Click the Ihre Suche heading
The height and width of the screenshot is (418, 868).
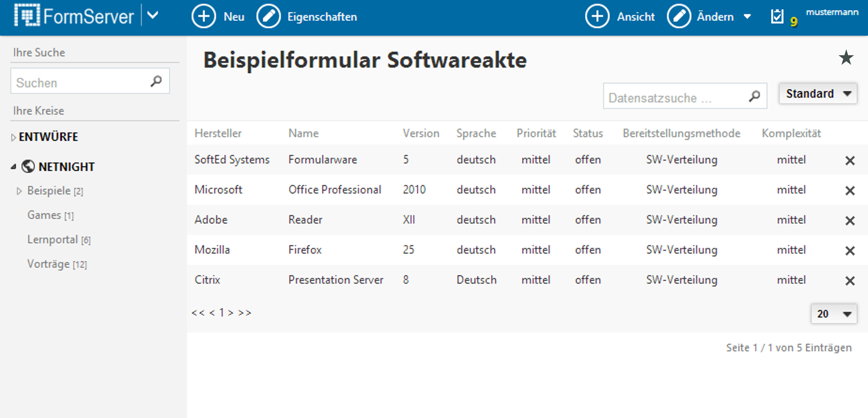39,52
